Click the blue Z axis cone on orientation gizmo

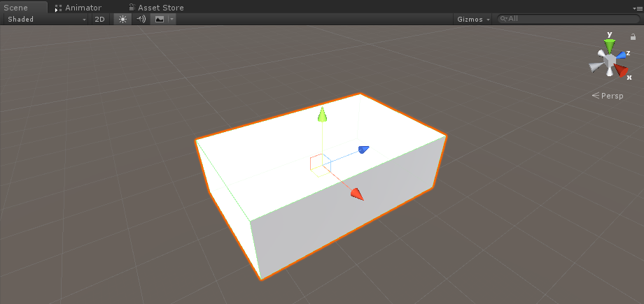(620, 55)
